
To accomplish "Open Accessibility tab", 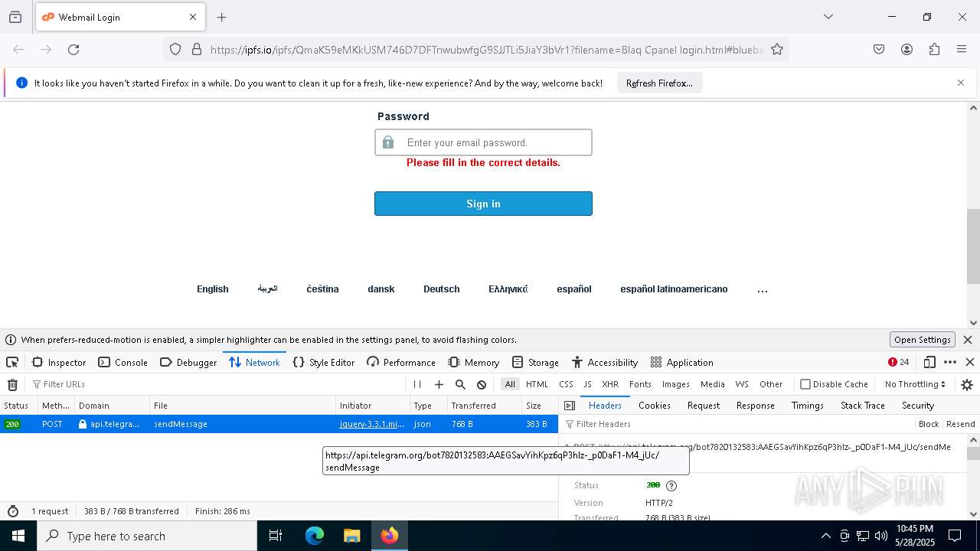I will (x=604, y=363).
